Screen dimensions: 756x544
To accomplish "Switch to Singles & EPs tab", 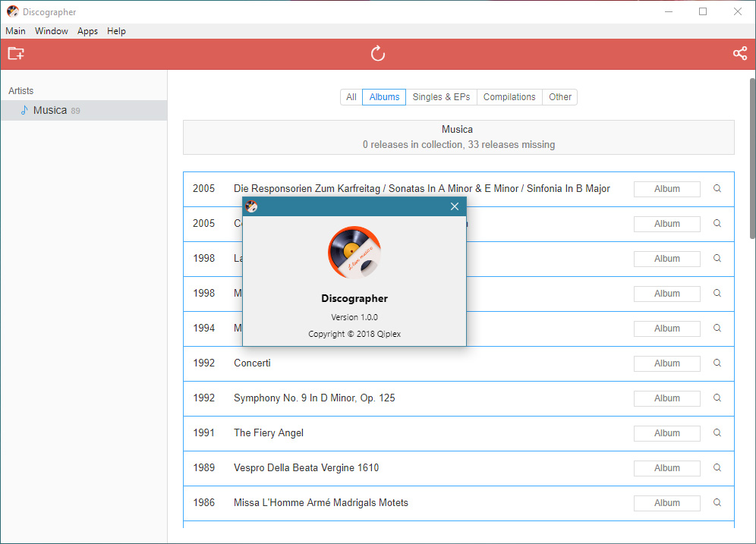I will coord(441,97).
